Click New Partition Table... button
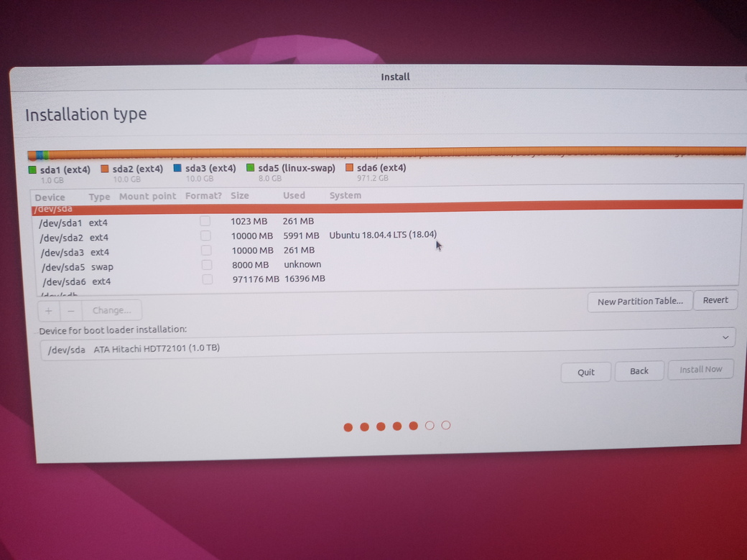 (x=640, y=302)
